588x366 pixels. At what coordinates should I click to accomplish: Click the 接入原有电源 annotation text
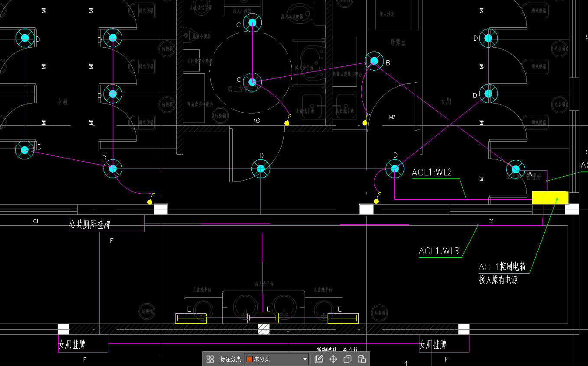tap(498, 280)
